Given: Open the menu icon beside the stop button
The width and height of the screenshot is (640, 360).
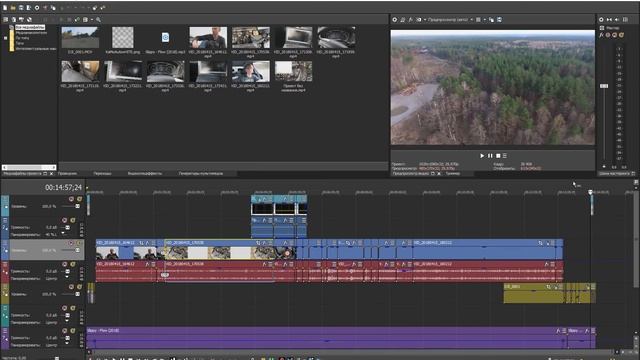Looking at the screenshot, I should (x=505, y=156).
